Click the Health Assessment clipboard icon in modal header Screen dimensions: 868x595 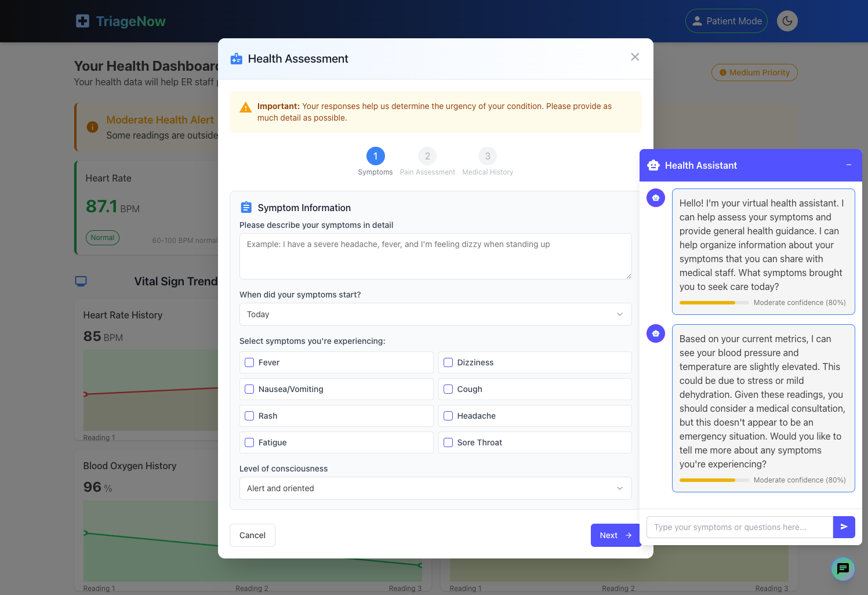coord(237,59)
